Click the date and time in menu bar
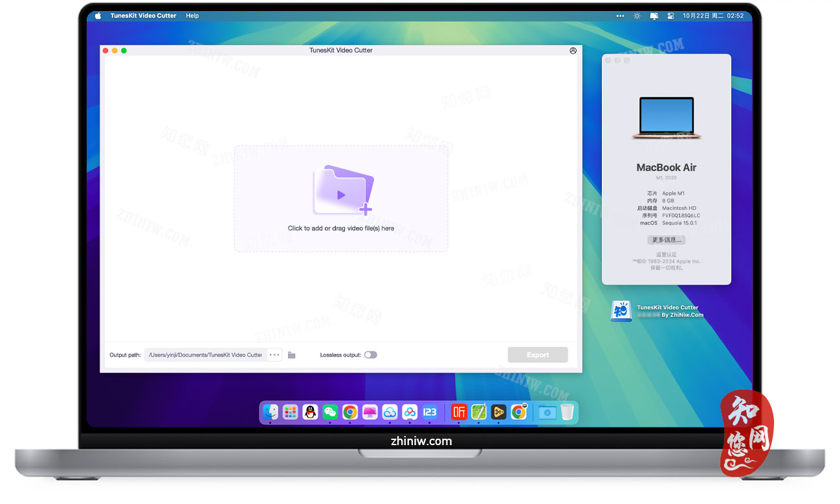The image size is (840, 504). tap(713, 16)
